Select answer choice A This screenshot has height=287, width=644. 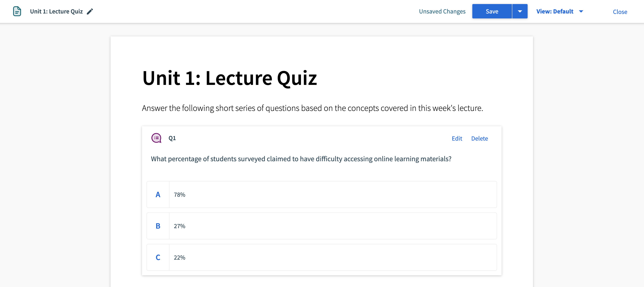point(158,194)
